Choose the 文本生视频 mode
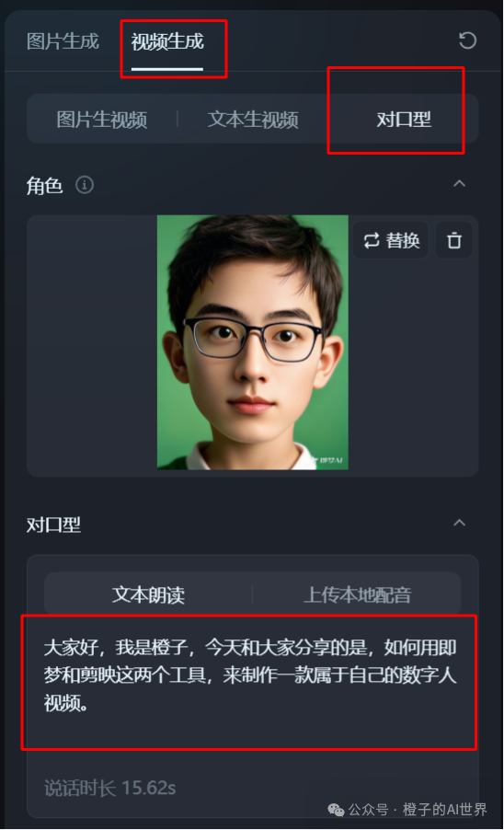The image size is (504, 830). point(253,120)
